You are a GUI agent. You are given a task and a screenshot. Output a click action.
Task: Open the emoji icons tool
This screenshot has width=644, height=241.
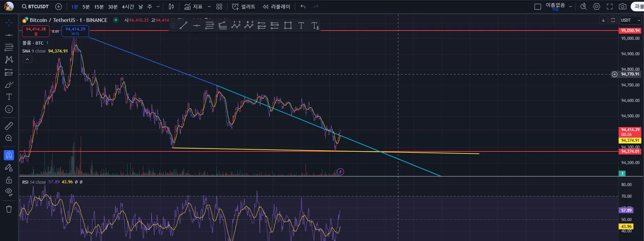[x=9, y=109]
